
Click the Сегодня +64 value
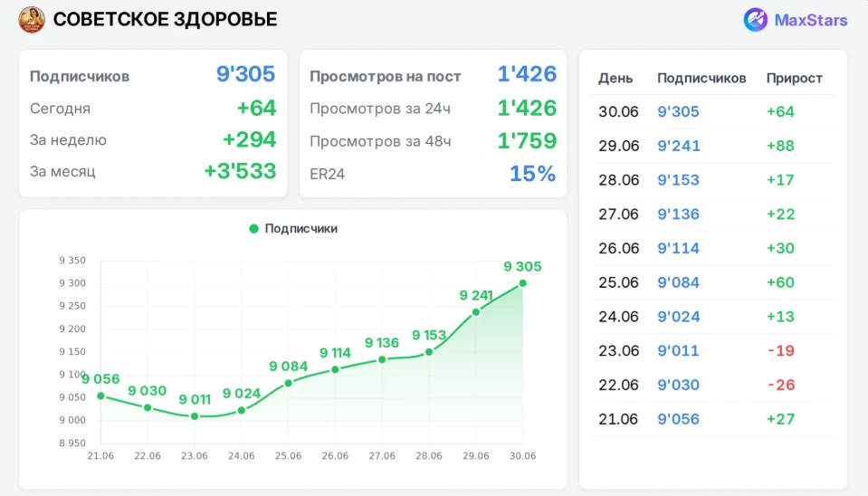point(256,108)
